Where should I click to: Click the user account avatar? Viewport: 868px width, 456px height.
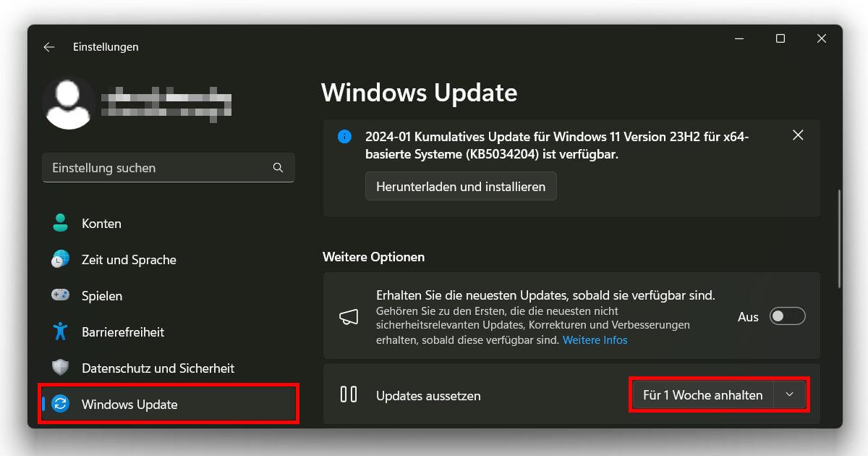coord(69,102)
